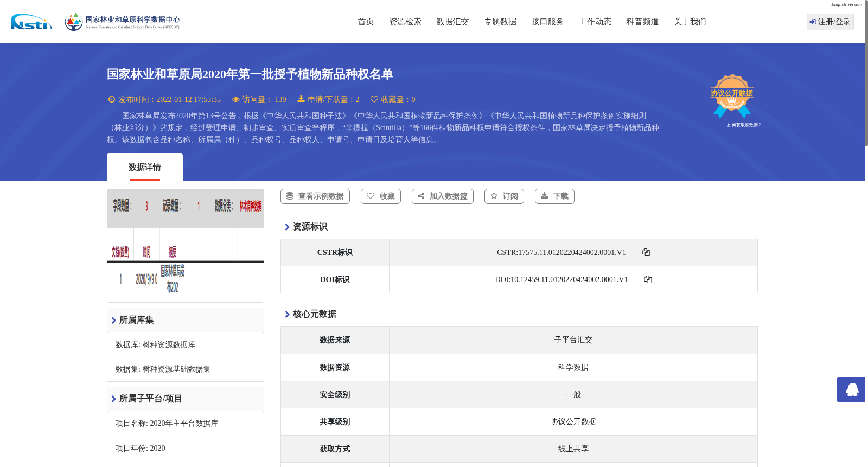
Task: Click the 数据集: 树种资源基础数据集 entry
Action: [163, 369]
